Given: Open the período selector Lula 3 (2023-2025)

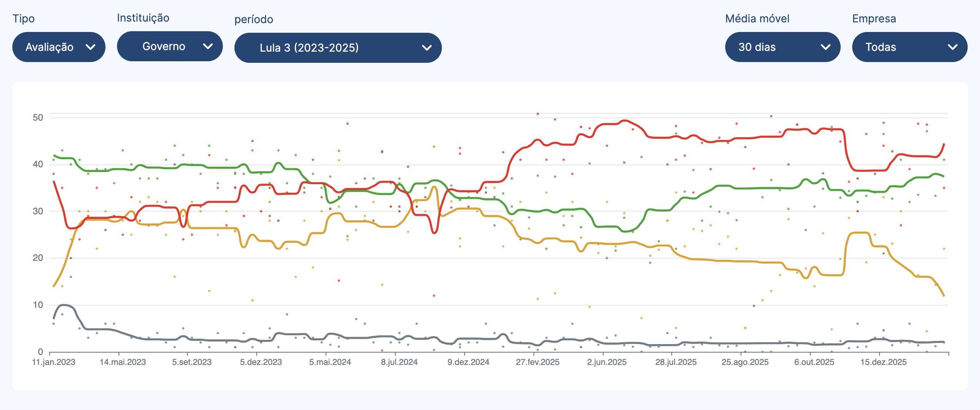Looking at the screenshot, I should (x=338, y=48).
